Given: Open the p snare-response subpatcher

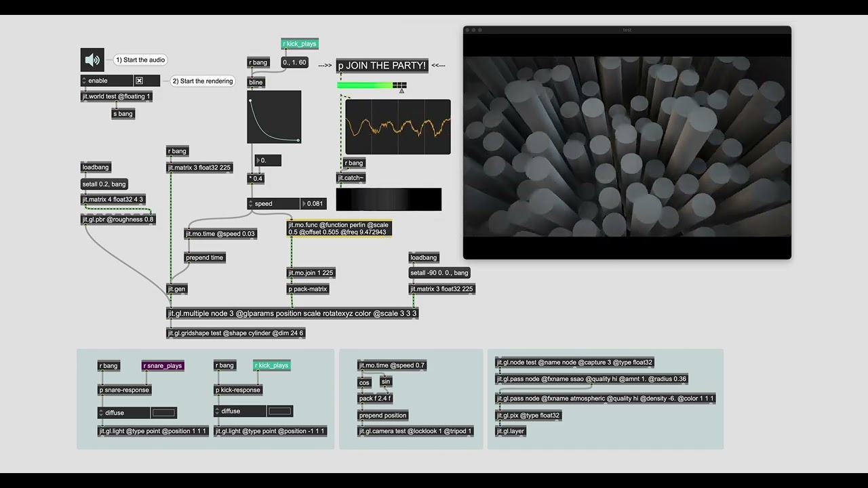Looking at the screenshot, I should [124, 390].
